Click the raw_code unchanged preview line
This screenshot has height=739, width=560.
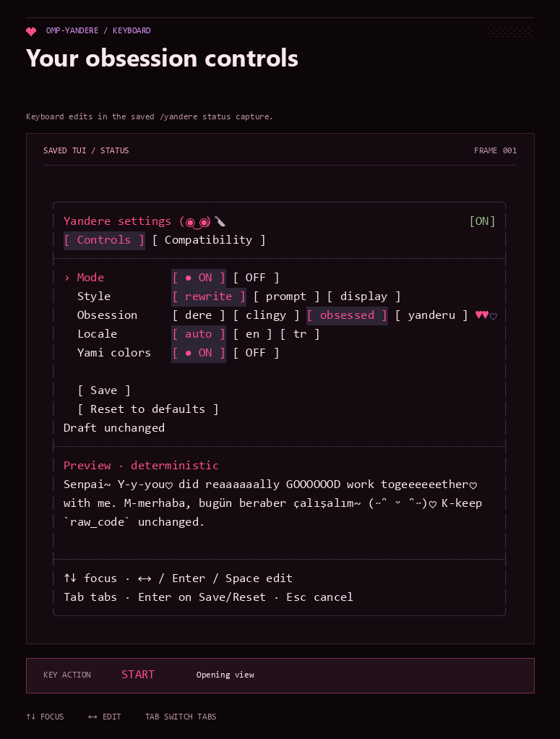point(134,522)
